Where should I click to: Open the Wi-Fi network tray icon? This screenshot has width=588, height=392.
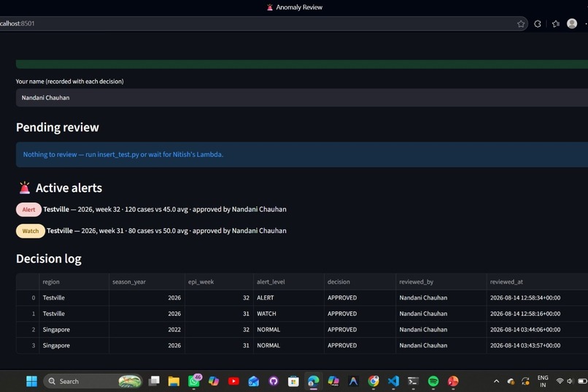(x=560, y=382)
